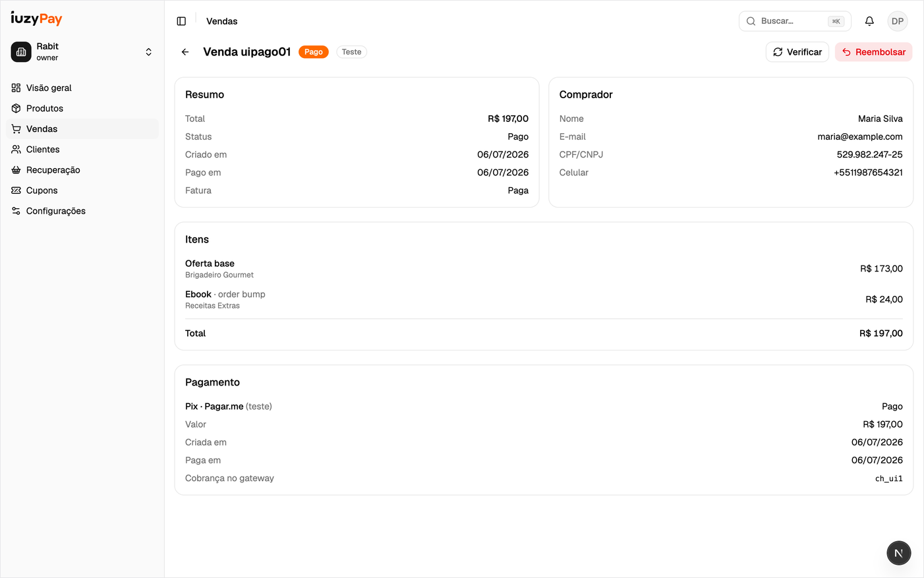Click the gateway charge ID ch_ui1
Image resolution: width=924 pixels, height=578 pixels.
point(889,478)
